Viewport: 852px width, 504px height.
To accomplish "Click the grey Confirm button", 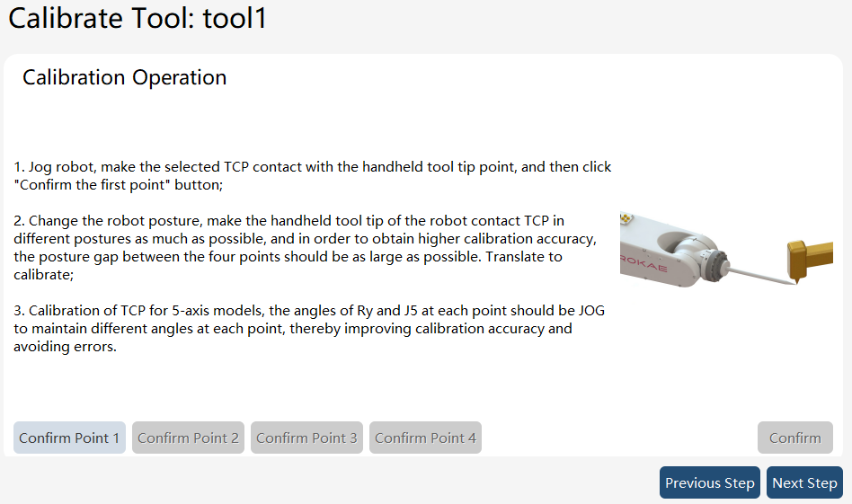I will pos(795,438).
